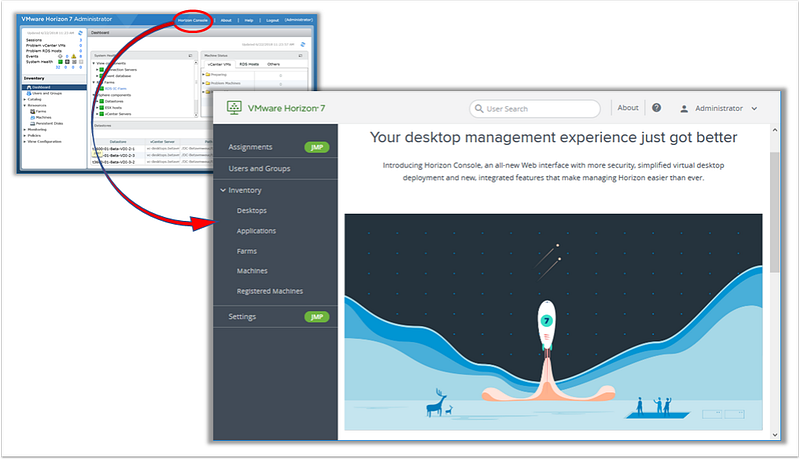The image size is (800, 459).
Task: Select Machines in the Horizon Console sidebar
Action: 252,271
